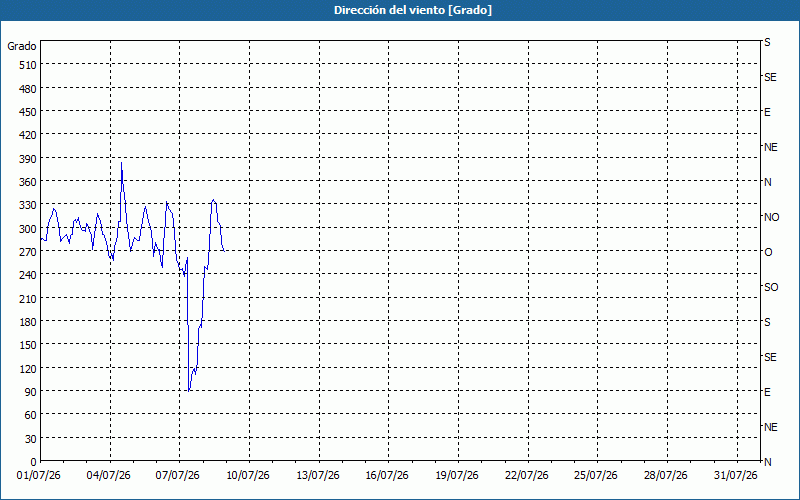Image resolution: width=800 pixels, height=500 pixels.
Task: Click the 16/07/26 date label
Action: (387, 476)
